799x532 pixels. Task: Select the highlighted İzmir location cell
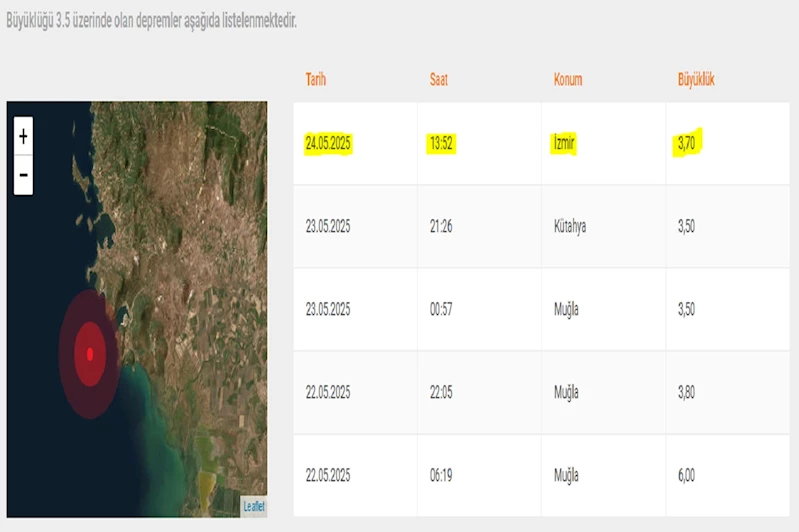565,144
